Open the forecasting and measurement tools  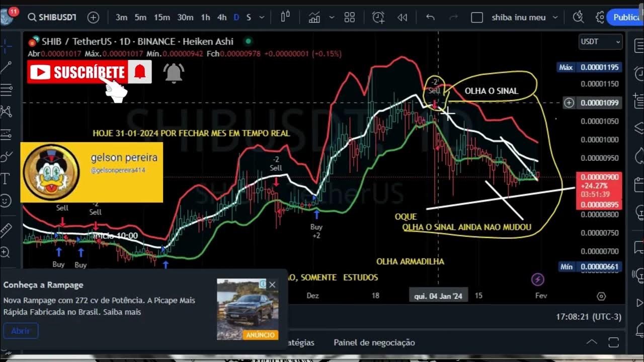coord(6,134)
